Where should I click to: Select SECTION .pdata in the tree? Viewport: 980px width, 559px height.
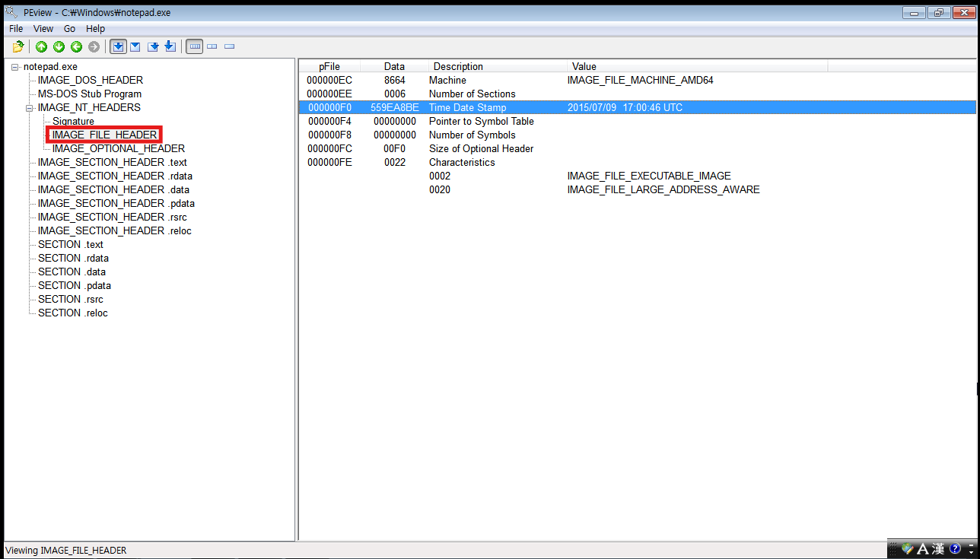[x=75, y=285]
